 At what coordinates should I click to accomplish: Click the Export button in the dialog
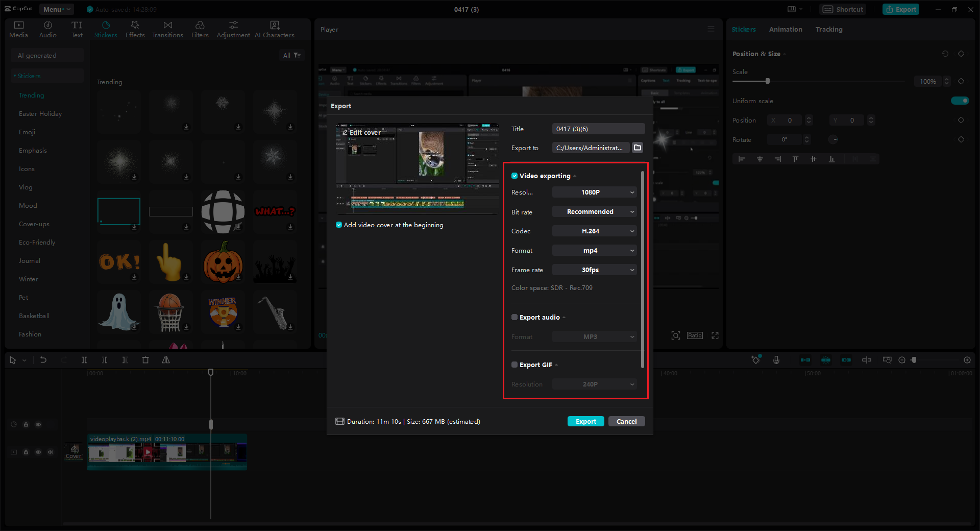[x=585, y=421]
